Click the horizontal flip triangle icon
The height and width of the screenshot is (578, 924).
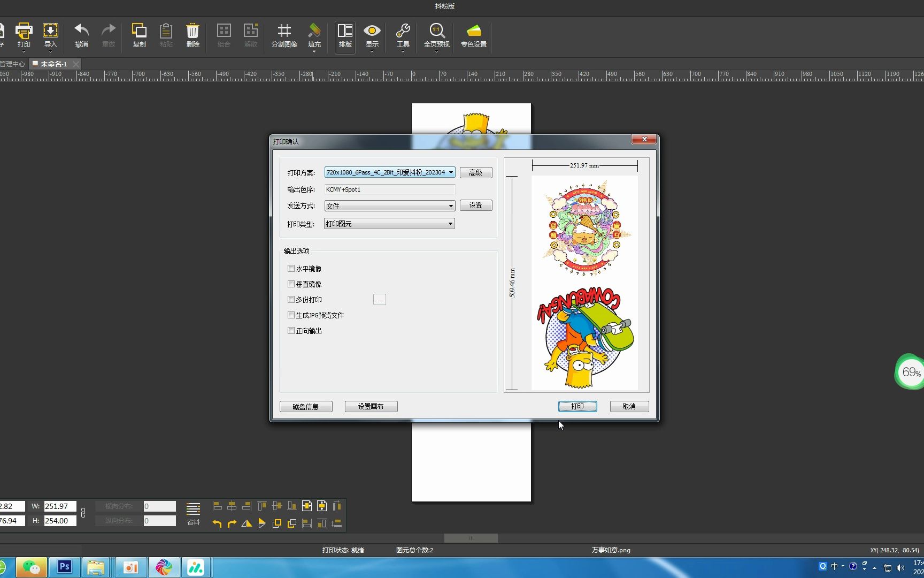247,523
